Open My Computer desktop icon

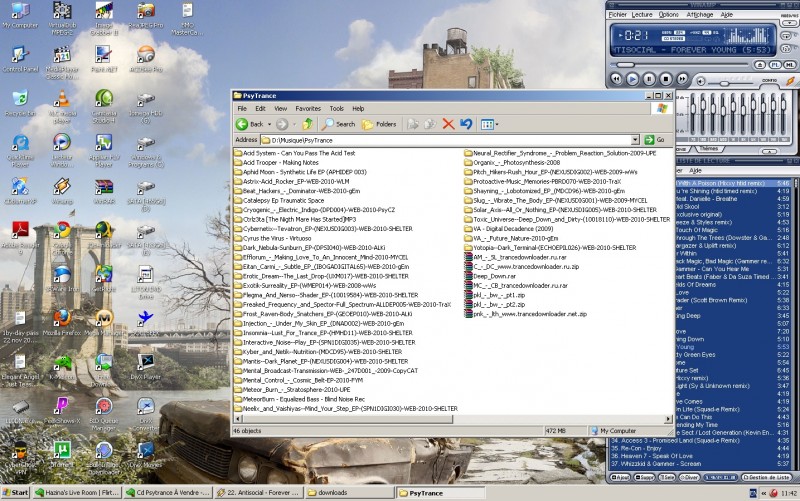[x=20, y=15]
